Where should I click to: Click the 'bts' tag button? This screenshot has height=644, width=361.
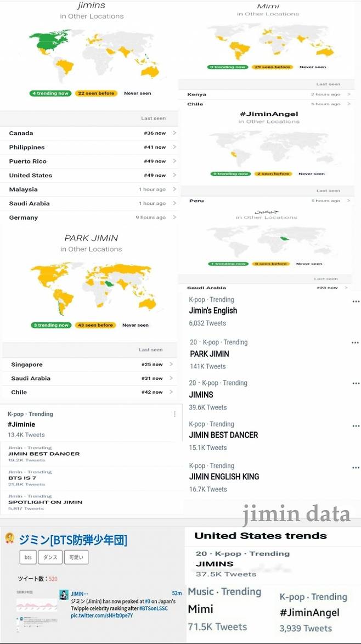[x=28, y=557]
